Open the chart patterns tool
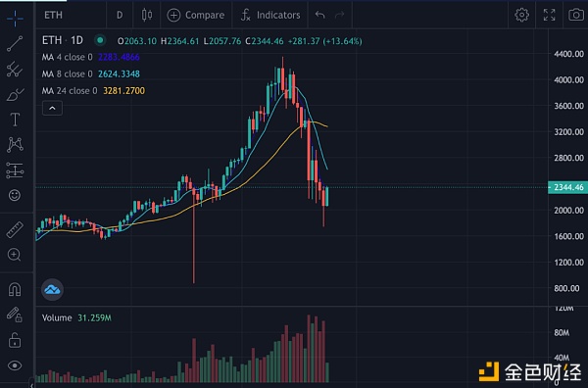The width and height of the screenshot is (588, 388). 15,145
